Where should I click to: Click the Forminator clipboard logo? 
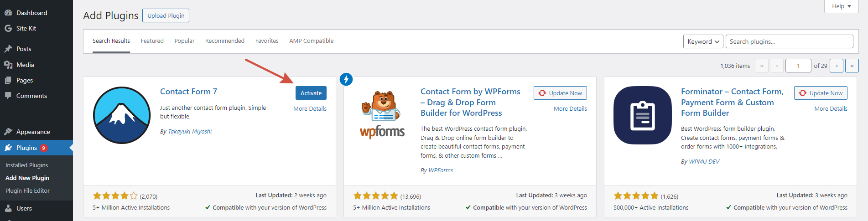[643, 115]
